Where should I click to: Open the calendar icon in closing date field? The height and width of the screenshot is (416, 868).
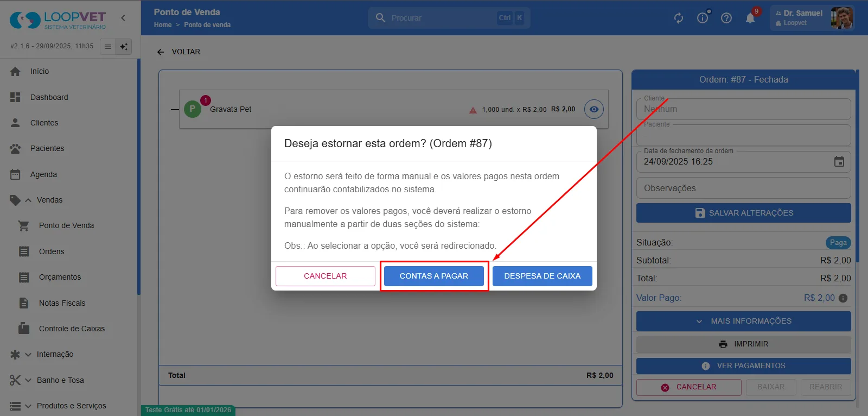click(x=839, y=161)
